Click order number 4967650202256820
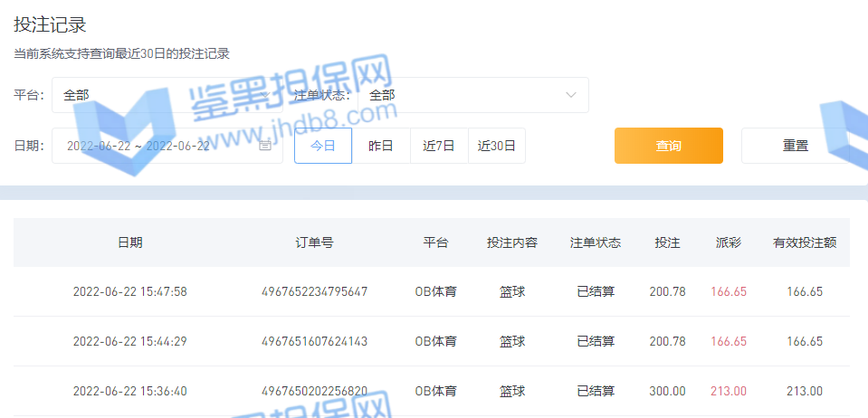 (x=314, y=391)
